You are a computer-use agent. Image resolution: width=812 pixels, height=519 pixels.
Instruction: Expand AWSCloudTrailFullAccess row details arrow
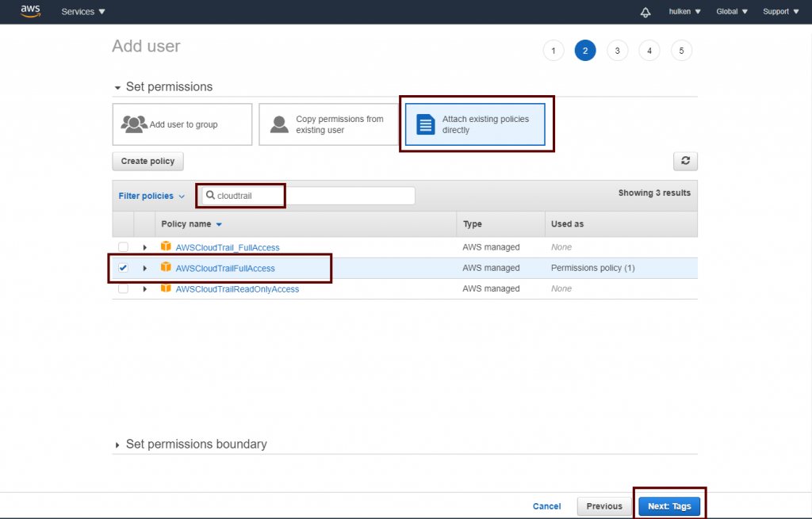(x=144, y=269)
